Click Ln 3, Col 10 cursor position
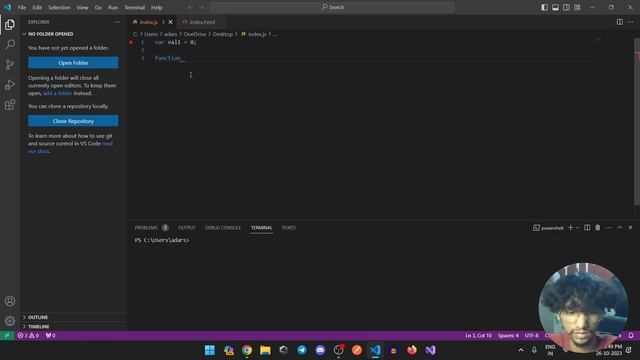This screenshot has width=640, height=360. click(x=478, y=336)
